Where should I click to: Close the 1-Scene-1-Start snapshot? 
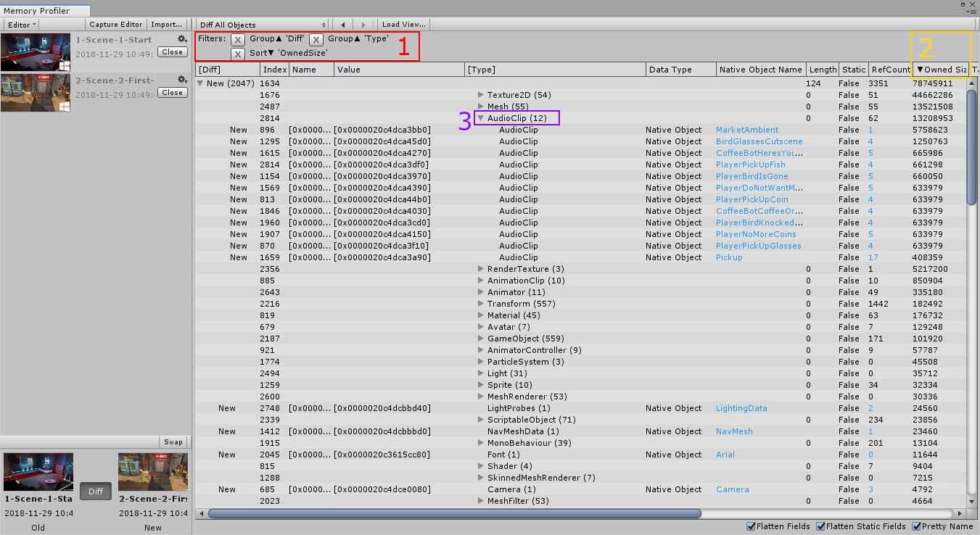172,51
